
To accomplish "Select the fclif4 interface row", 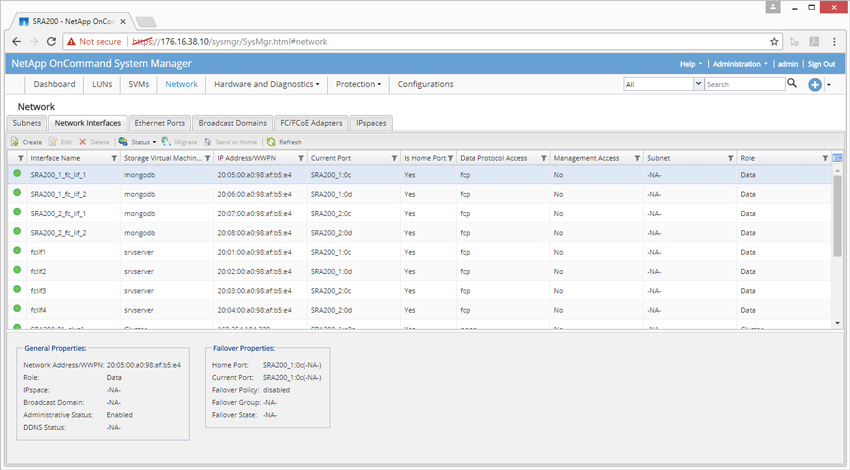I will tap(420, 310).
